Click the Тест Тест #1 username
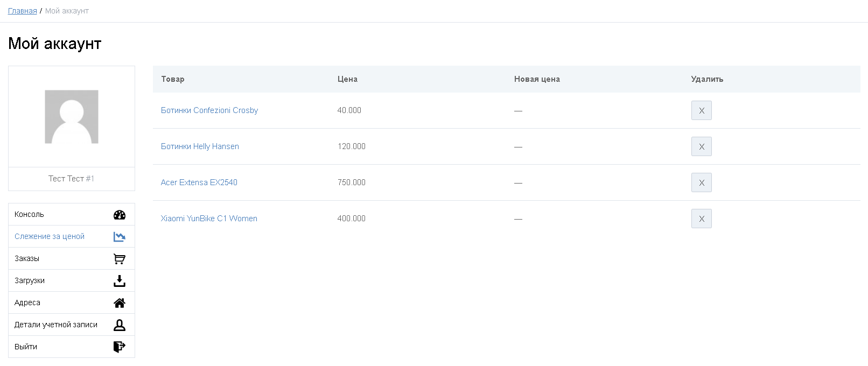The image size is (868, 366). coord(71,179)
